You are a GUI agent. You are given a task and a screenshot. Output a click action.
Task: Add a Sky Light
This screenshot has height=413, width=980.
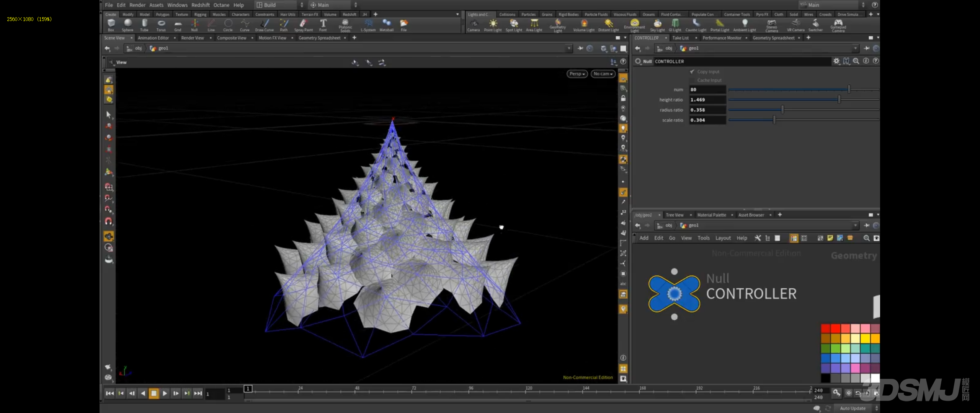[657, 25]
